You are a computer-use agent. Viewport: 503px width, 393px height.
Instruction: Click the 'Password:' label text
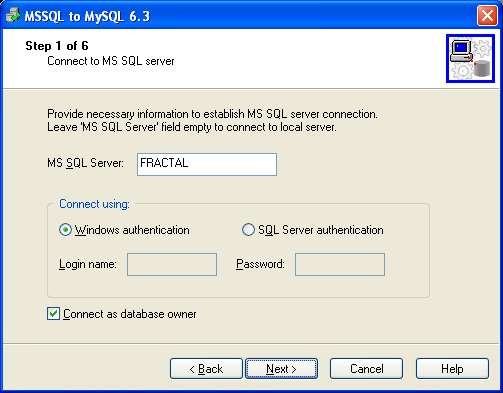coord(260,264)
